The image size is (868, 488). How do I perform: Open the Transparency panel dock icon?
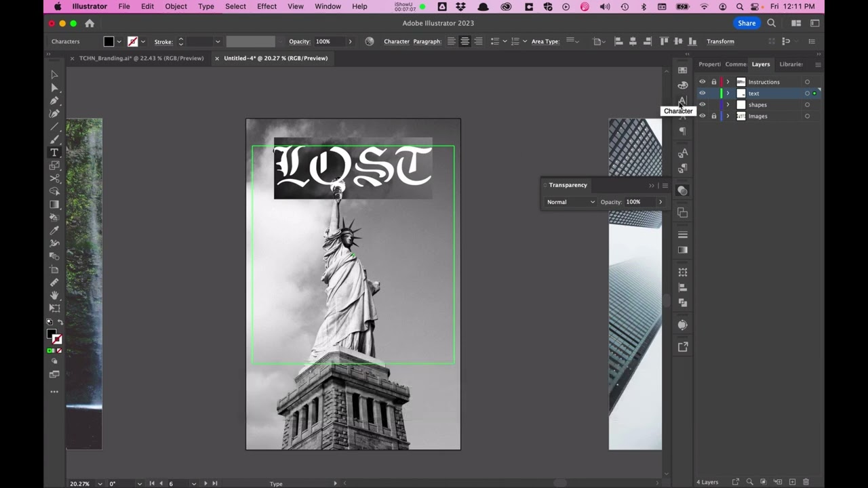pyautogui.click(x=683, y=191)
